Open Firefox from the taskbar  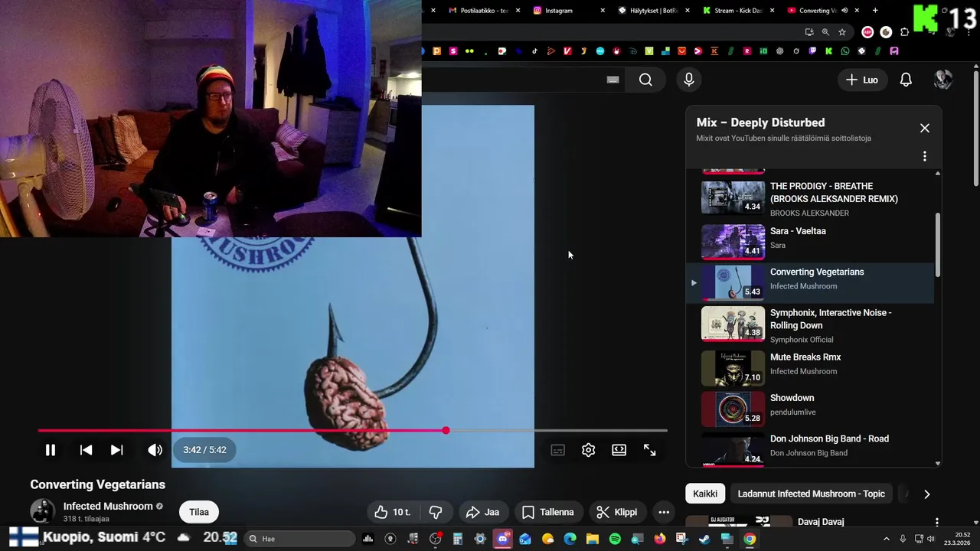[x=659, y=539]
